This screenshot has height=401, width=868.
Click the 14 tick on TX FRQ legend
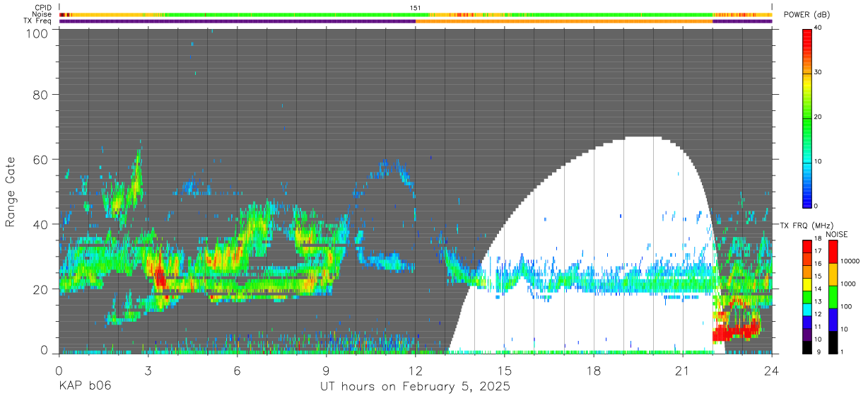coord(817,289)
